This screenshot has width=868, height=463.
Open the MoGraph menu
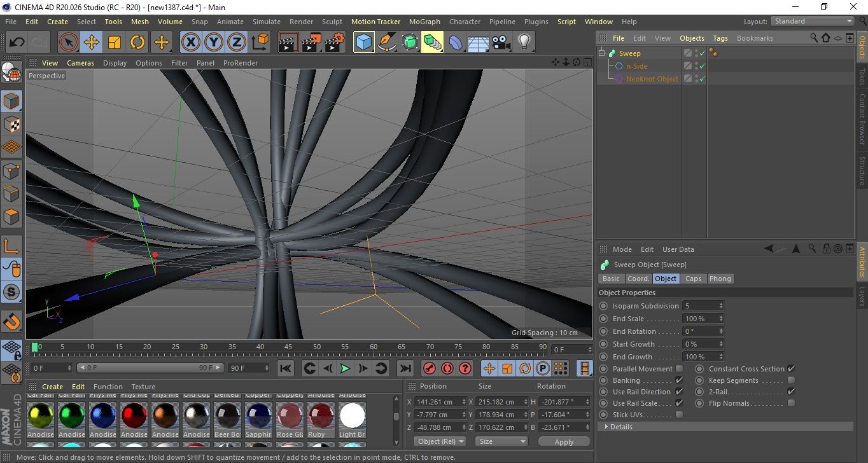click(x=424, y=22)
